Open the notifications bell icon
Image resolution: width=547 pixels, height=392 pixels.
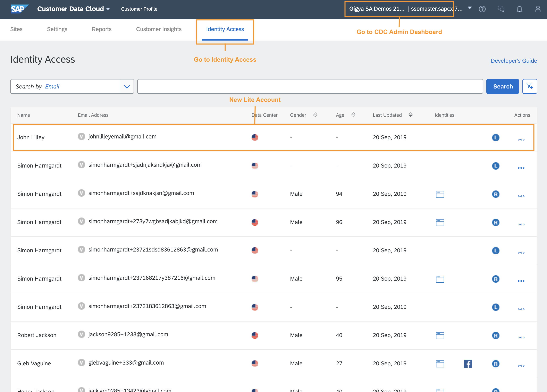tap(519, 9)
